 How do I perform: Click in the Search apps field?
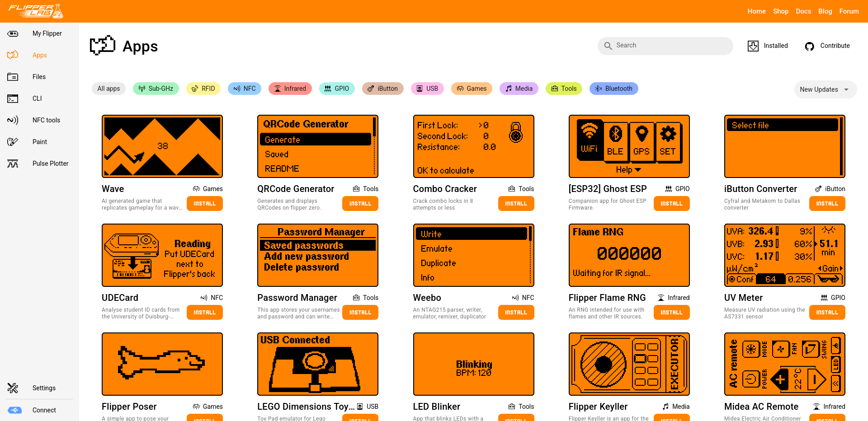pyautogui.click(x=665, y=46)
